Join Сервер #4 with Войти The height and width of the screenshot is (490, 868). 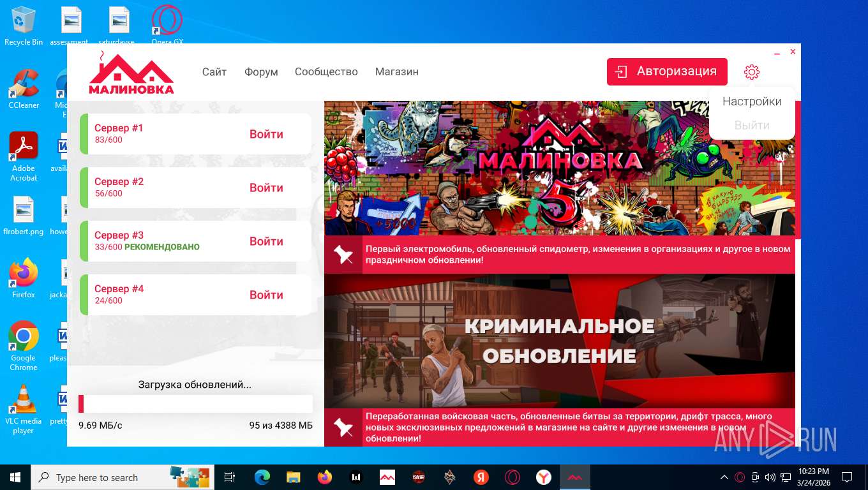pos(266,295)
